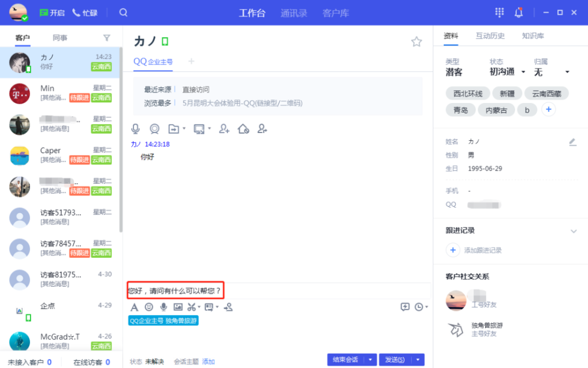The image size is (588, 368).
Task: Expand the 结束会话 dropdown arrow
Action: (370, 360)
